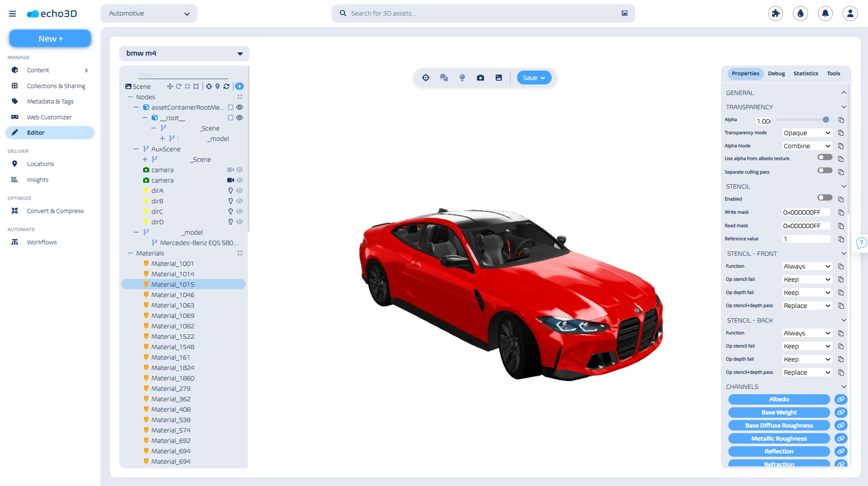Switch to the Statistics tab
Viewport: 868px width, 486px height.
tap(806, 73)
